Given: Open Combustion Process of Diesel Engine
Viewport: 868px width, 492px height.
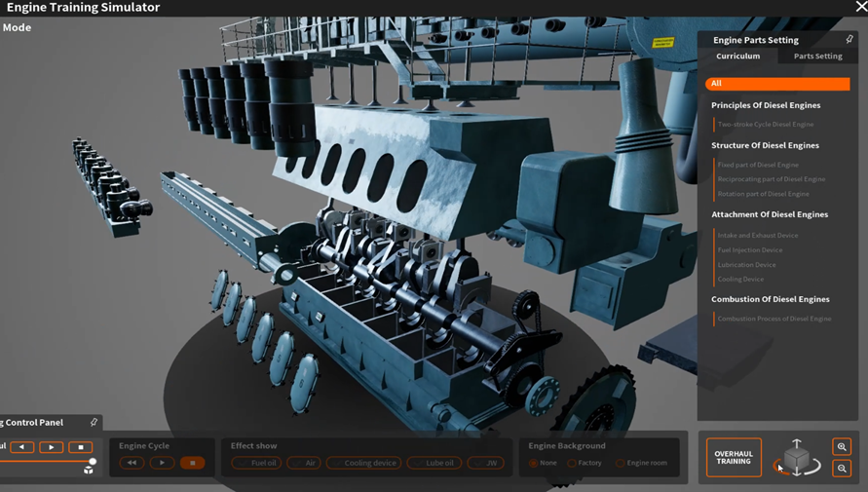Looking at the screenshot, I should click(774, 319).
